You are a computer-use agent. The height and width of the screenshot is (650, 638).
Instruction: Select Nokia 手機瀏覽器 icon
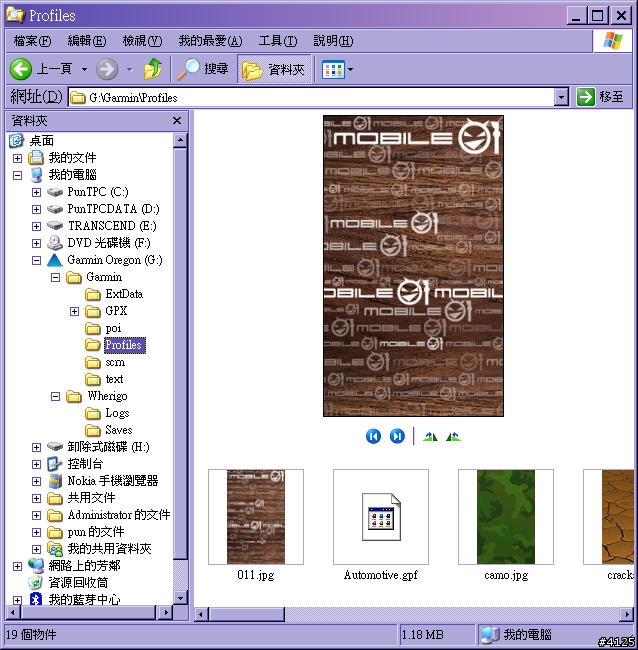click(x=55, y=481)
